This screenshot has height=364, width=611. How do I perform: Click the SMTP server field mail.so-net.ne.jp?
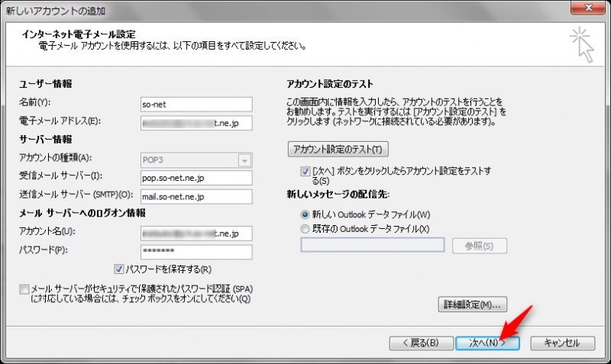click(196, 197)
